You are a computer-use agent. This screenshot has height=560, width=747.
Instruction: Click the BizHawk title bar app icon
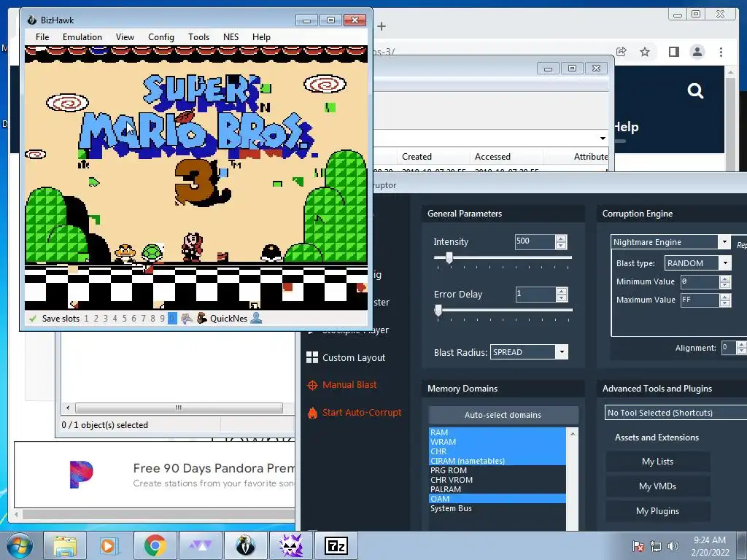[x=32, y=20]
